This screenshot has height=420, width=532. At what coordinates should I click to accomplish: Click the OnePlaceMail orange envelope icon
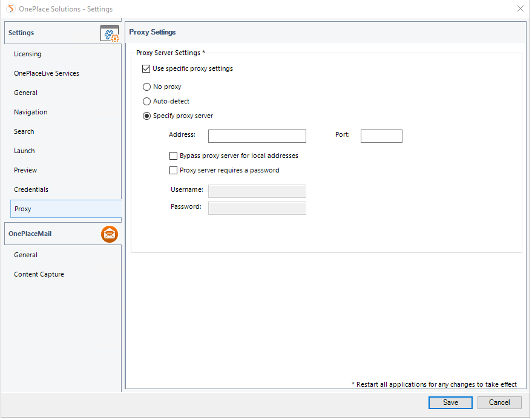(x=110, y=234)
